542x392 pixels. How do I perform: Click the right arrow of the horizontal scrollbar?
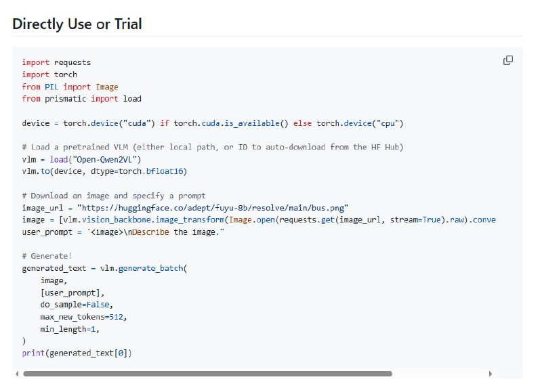[x=491, y=374]
